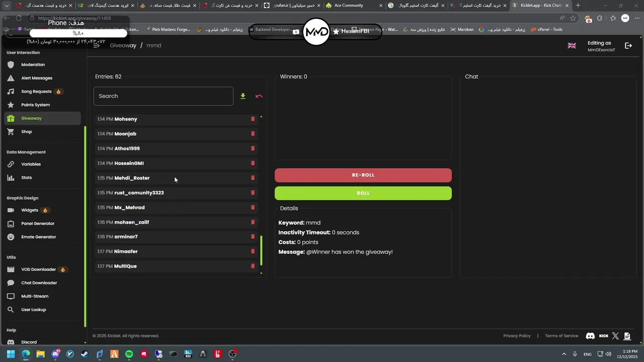Delete the rust_comunity3323 entry

(253, 193)
